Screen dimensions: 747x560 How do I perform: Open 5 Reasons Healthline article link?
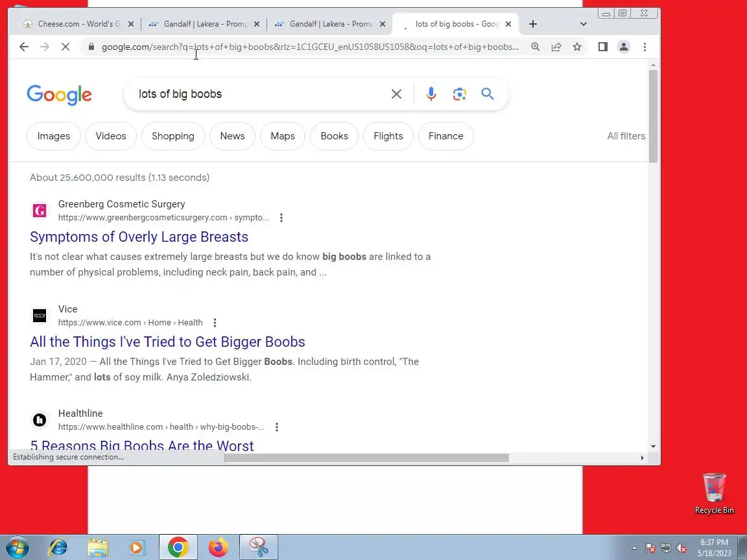tap(141, 445)
